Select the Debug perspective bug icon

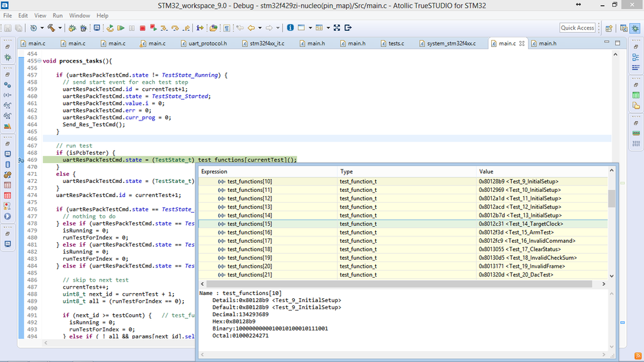(635, 28)
